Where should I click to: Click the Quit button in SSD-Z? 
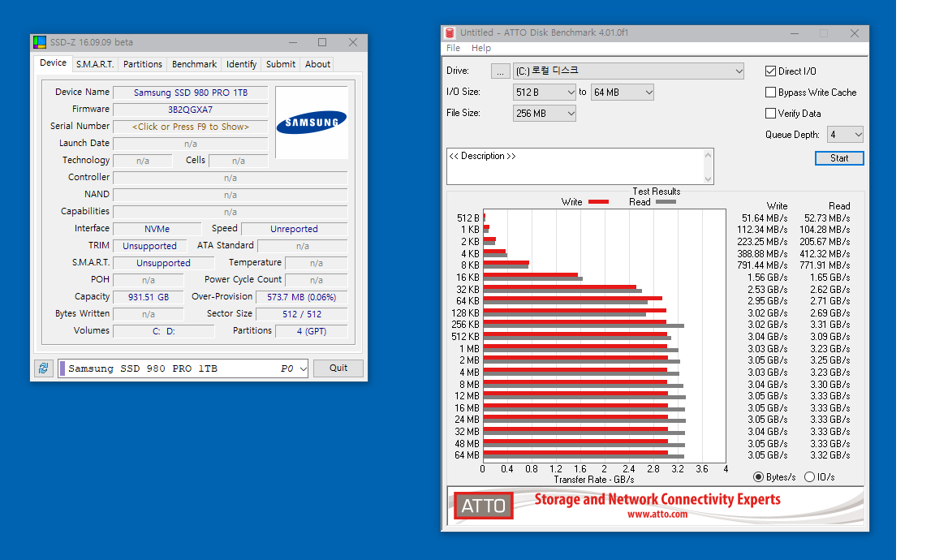point(338,368)
